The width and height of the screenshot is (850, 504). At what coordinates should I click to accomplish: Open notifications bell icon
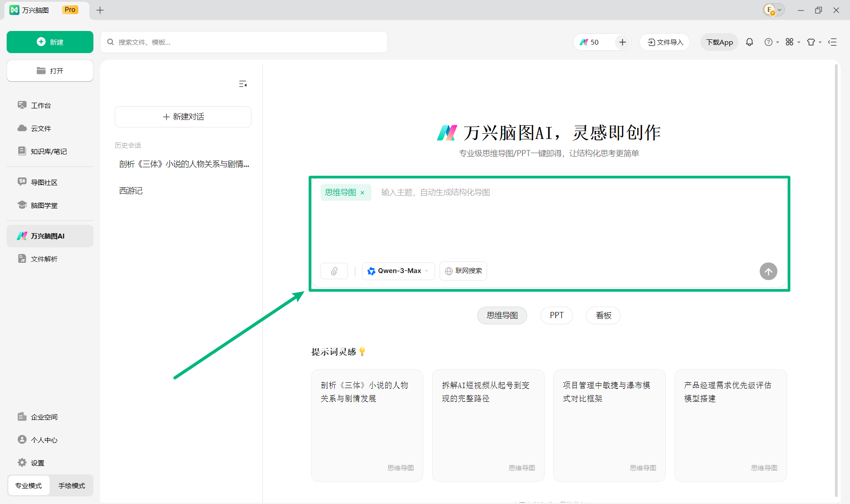[x=750, y=42]
